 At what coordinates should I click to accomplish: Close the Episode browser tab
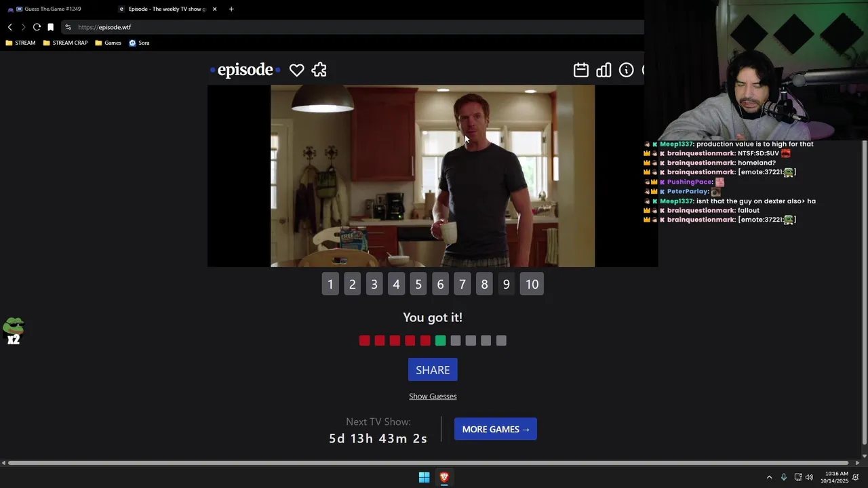point(215,9)
